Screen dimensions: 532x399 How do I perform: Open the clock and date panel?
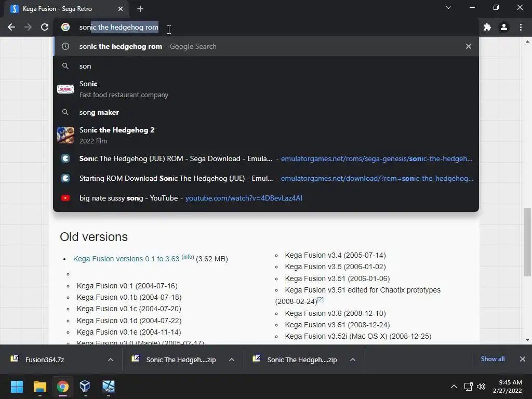click(x=507, y=387)
